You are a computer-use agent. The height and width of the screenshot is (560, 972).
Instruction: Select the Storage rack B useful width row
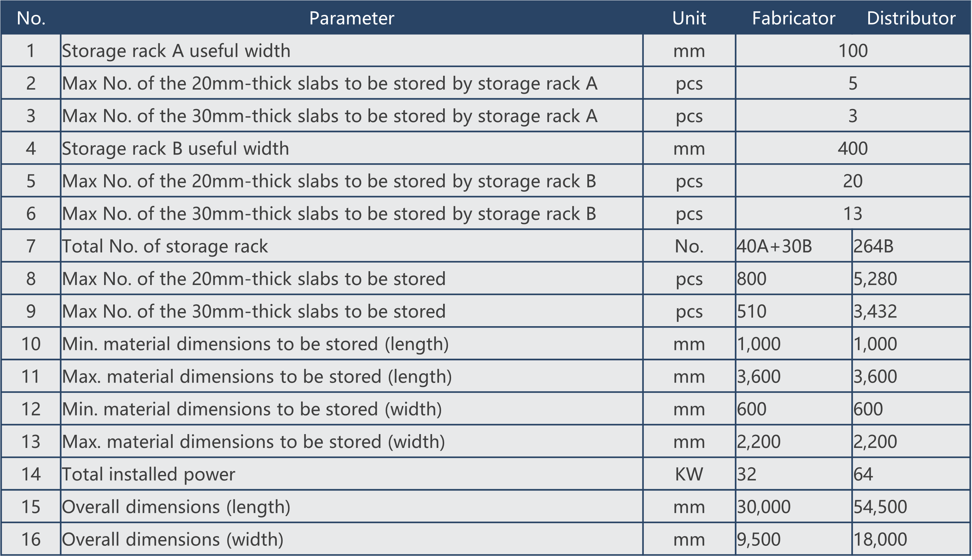point(485,148)
